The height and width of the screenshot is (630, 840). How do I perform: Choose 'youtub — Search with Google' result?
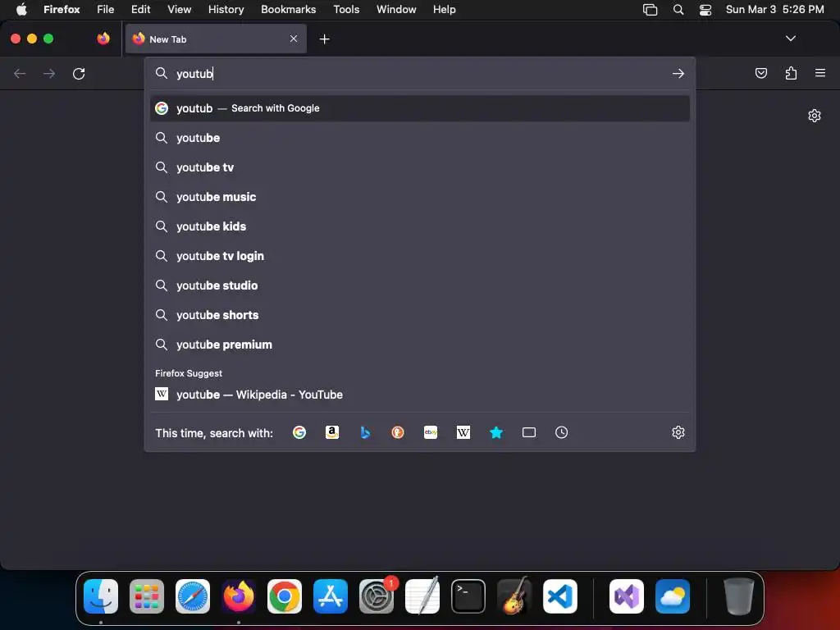(420, 108)
